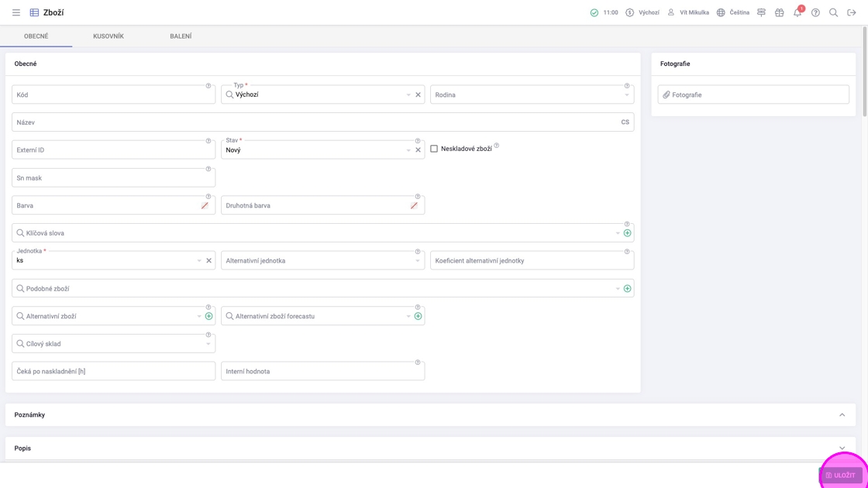
Task: Open the Barva color picker
Action: (205, 206)
